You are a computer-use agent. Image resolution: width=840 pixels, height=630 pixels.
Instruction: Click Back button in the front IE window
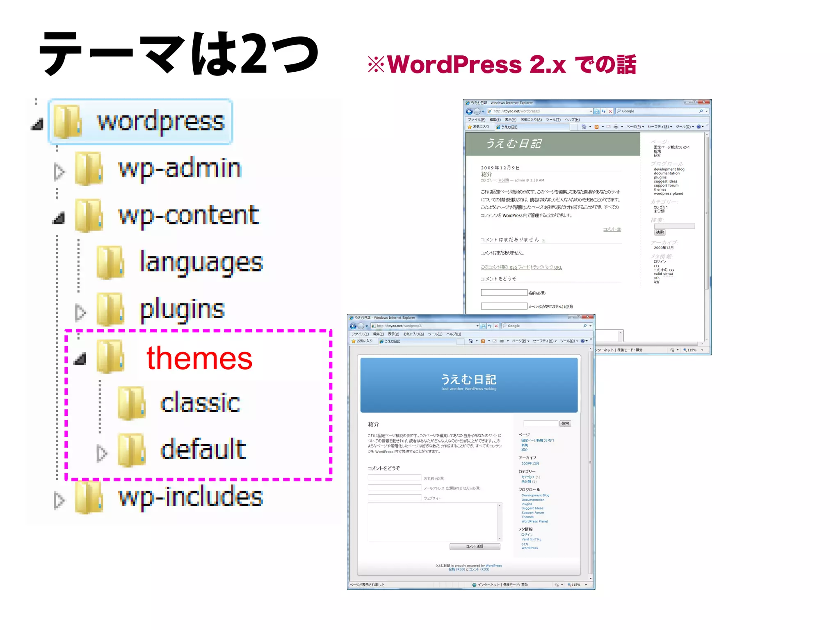(353, 326)
